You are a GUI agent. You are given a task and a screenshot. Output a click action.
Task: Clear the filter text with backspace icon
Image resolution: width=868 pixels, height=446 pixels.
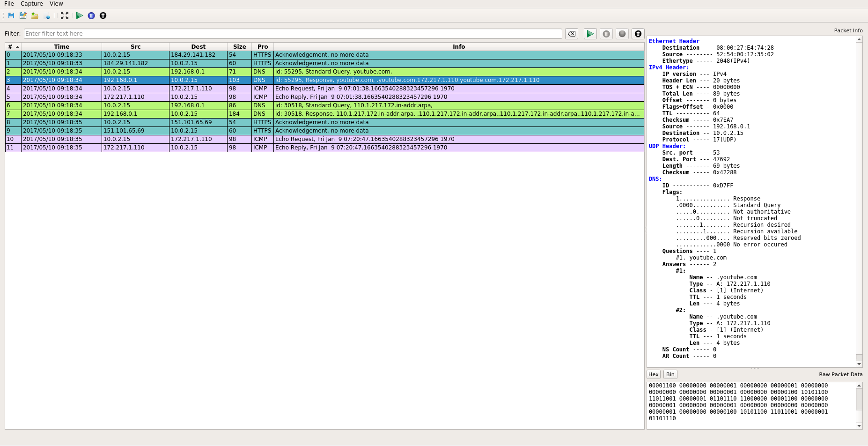point(572,34)
